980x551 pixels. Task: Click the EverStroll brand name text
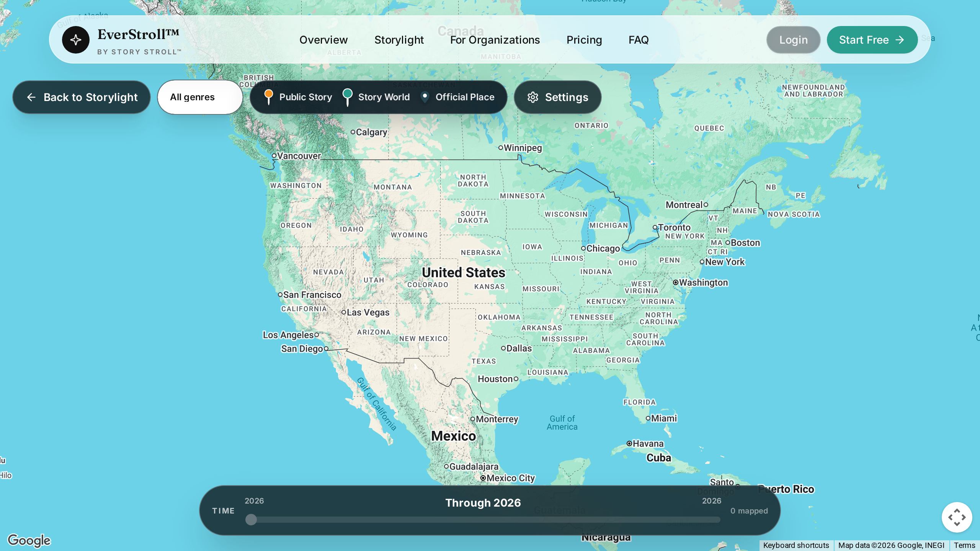138,34
